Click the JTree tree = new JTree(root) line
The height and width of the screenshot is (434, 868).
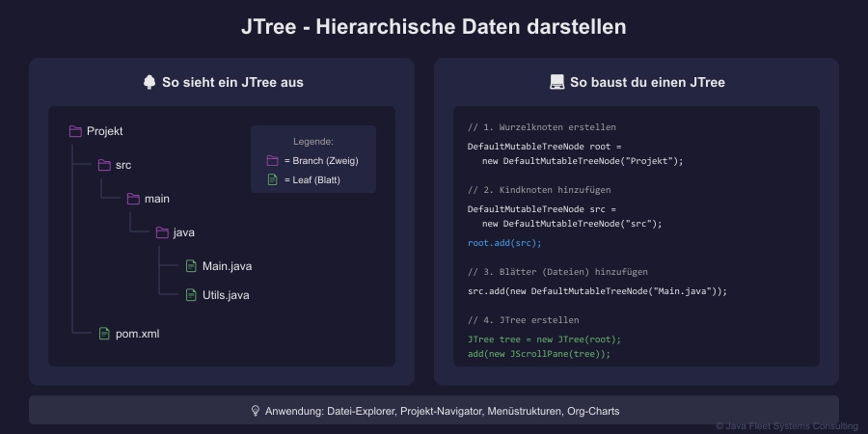pos(544,339)
